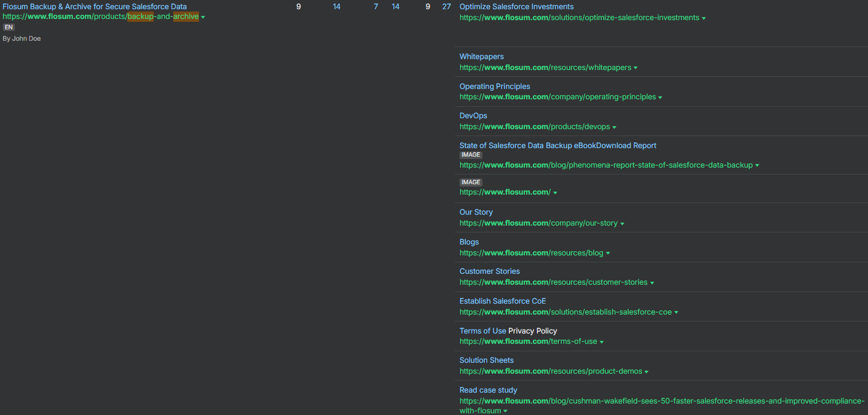
Task: Expand caret after cushman-wakefield blog URL
Action: tap(505, 412)
